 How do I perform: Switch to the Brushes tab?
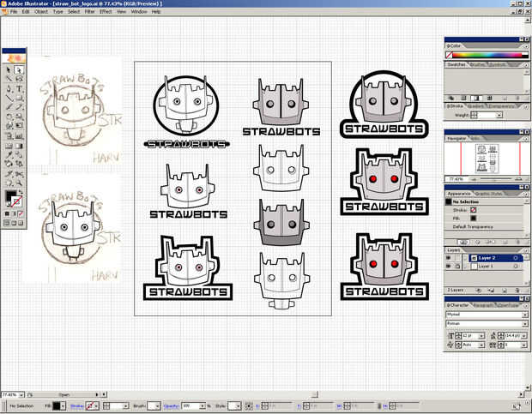(477, 64)
